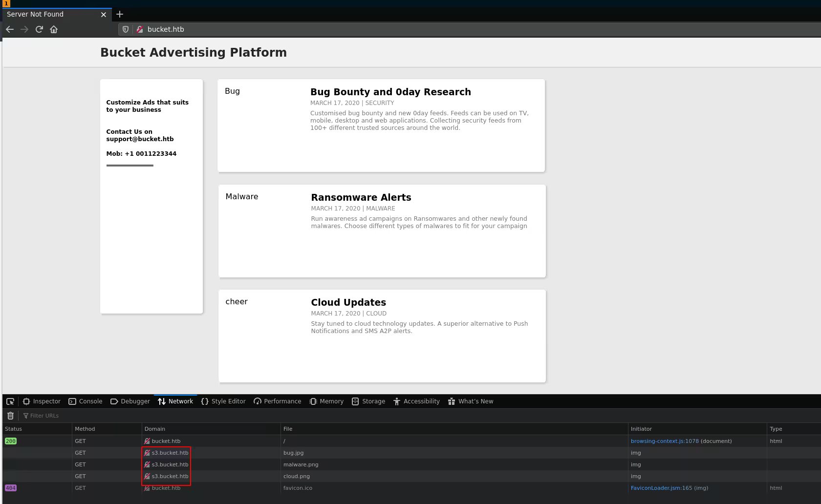
Task: Select the bug.jpg network request row
Action: [293, 453]
